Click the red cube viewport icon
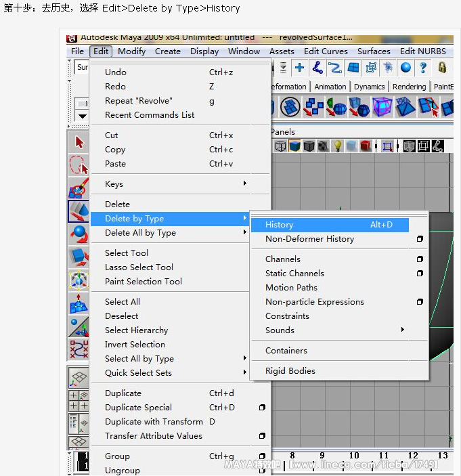The image size is (461, 476). click(366, 146)
